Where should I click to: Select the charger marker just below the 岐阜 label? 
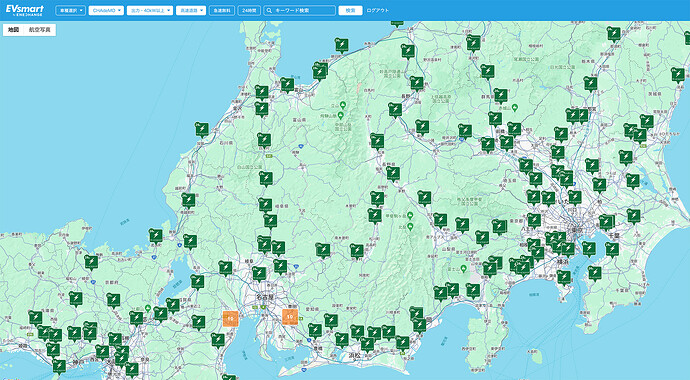259,274
